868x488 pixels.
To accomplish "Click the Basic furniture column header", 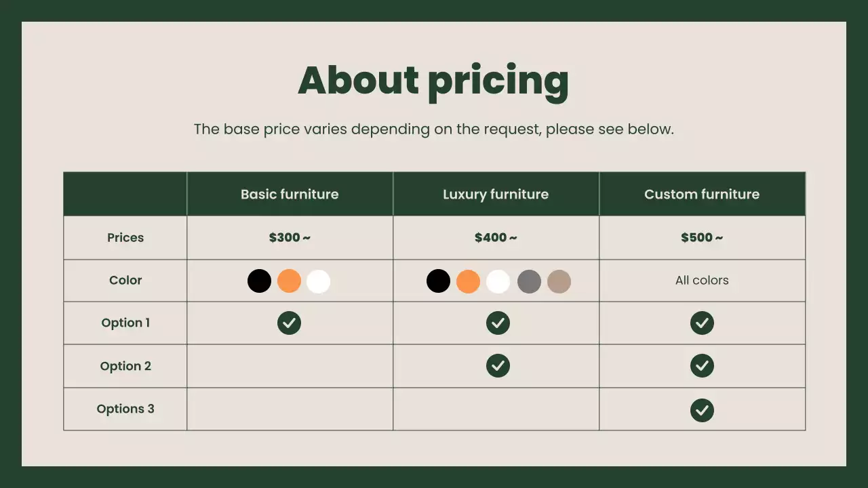I will click(x=290, y=195).
